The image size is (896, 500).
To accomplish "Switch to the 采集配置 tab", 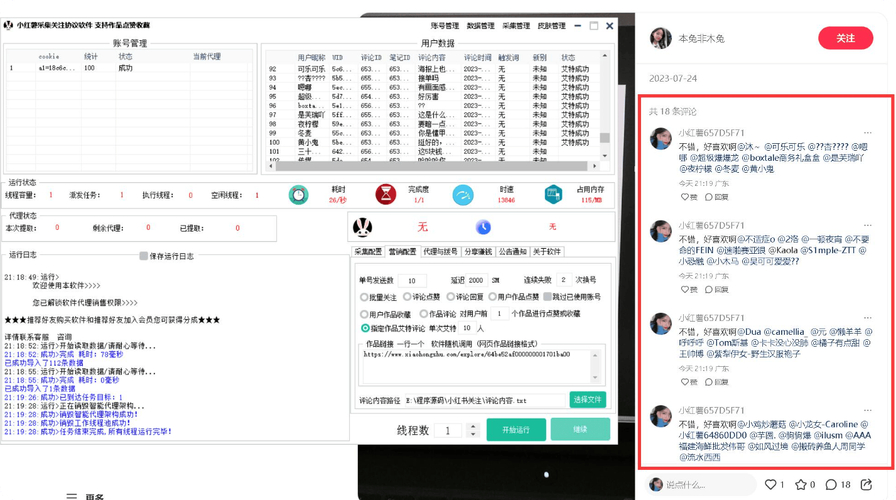I will [x=368, y=251].
